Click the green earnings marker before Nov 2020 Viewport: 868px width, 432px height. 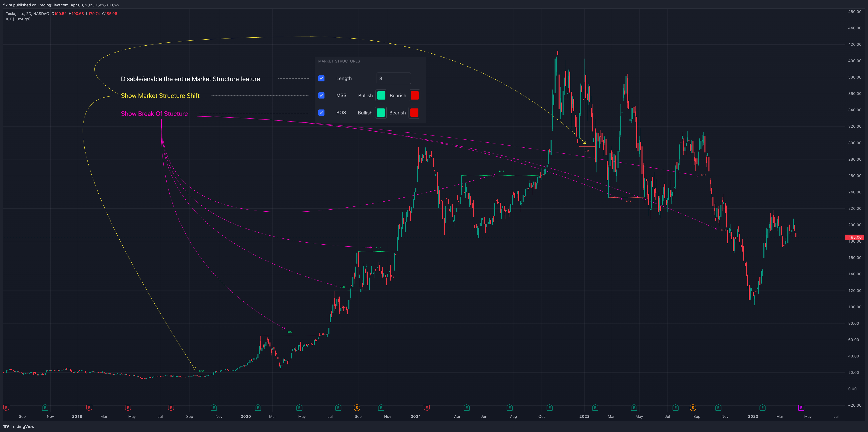[x=381, y=408]
